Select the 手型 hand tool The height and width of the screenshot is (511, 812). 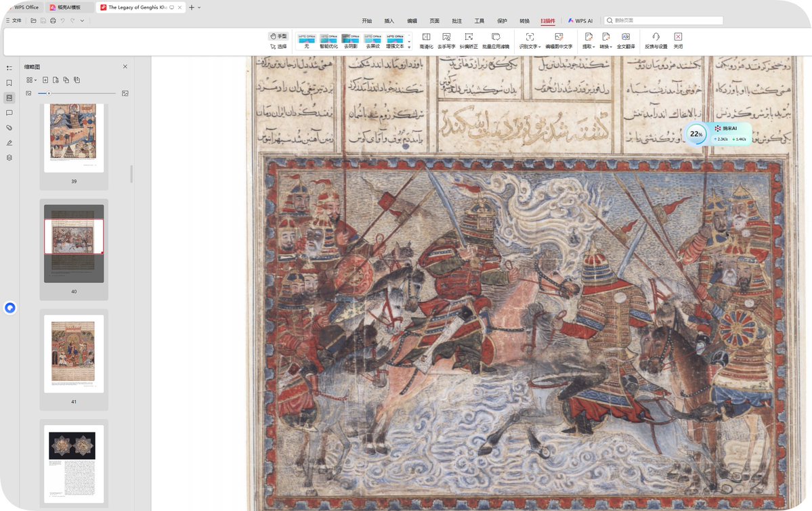click(x=278, y=37)
